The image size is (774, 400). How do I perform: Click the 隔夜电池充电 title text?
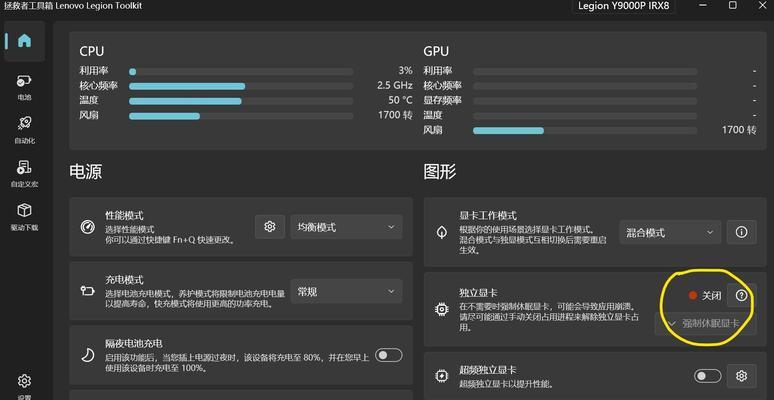(x=133, y=343)
